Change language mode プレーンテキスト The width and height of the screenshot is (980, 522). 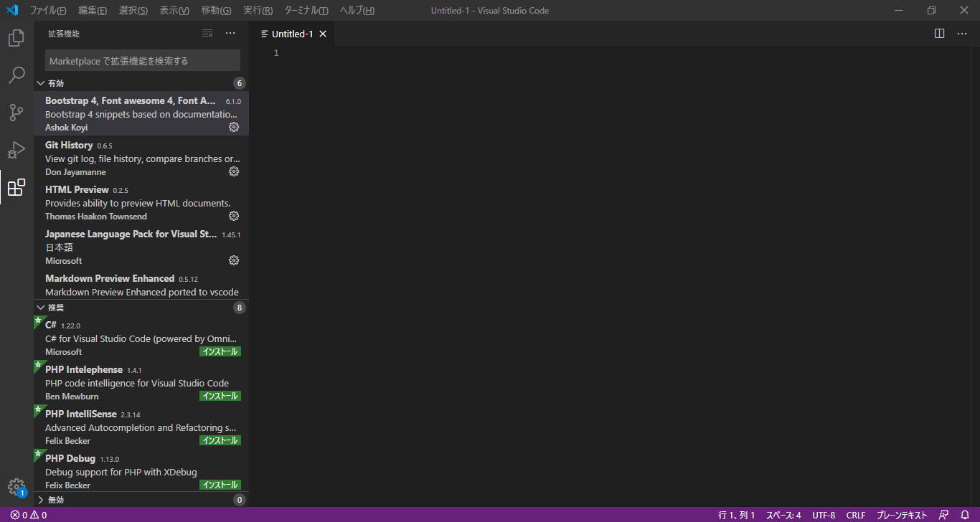click(902, 515)
